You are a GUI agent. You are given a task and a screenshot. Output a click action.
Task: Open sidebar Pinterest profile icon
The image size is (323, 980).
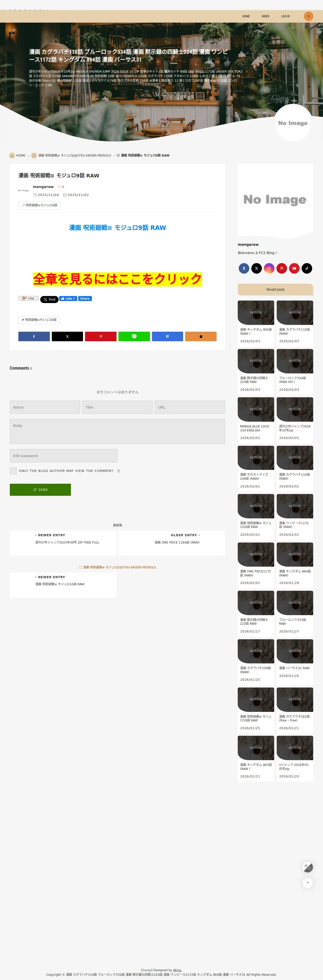click(282, 268)
